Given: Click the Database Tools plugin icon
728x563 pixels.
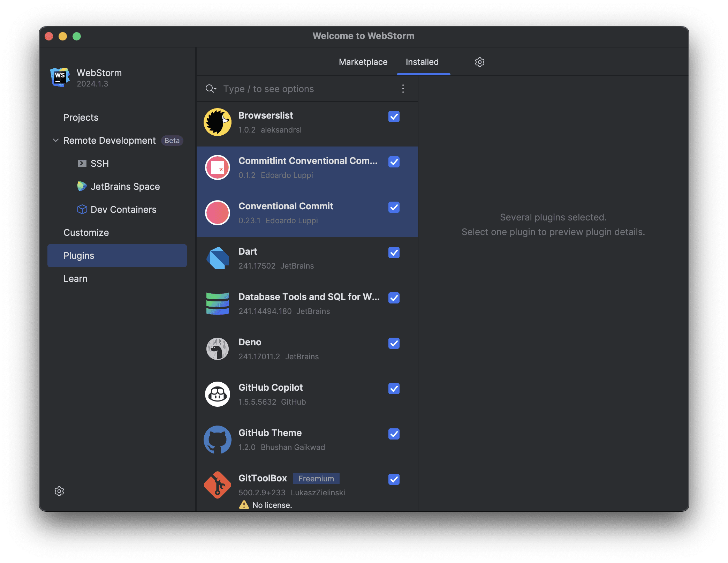Looking at the screenshot, I should [217, 304].
